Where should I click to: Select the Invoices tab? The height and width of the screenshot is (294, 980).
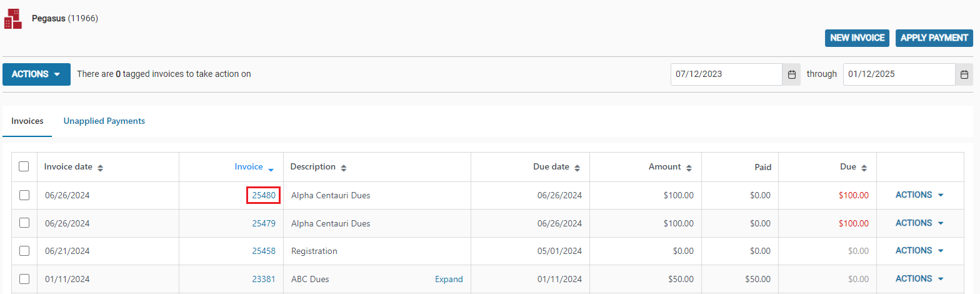click(27, 121)
